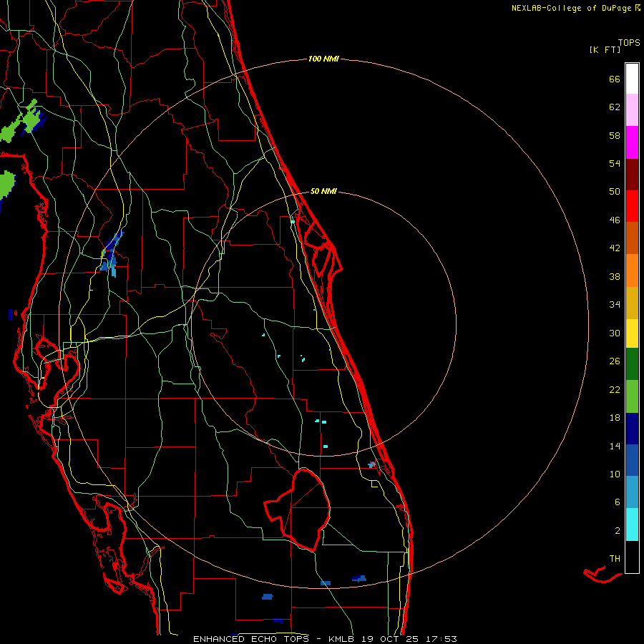Screen dimensions: 644x644
Task: Click the 'TOPS' legend heading
Action: click(x=629, y=43)
